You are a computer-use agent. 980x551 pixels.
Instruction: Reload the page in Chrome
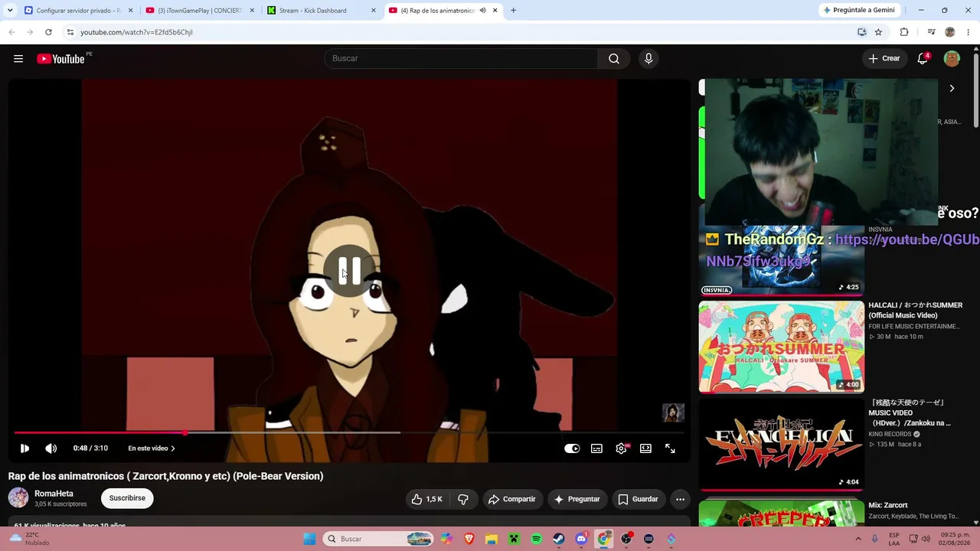[48, 32]
